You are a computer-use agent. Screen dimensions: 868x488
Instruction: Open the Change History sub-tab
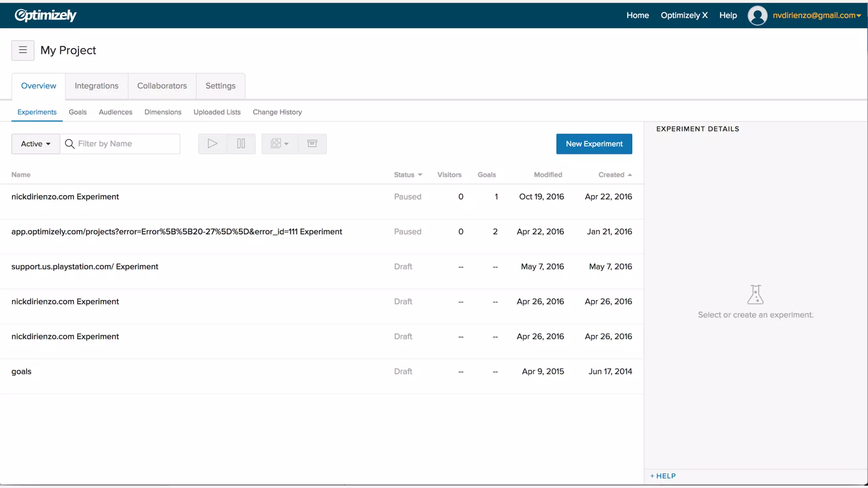tap(277, 112)
